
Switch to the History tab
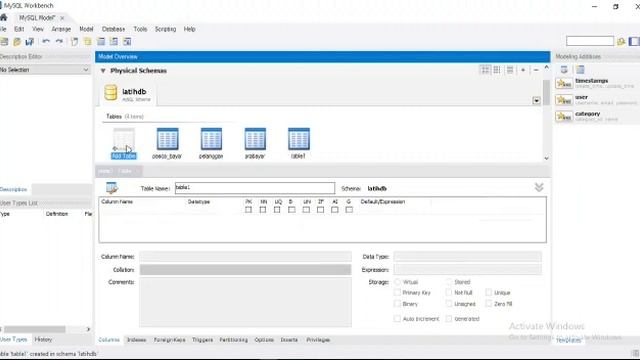pyautogui.click(x=43, y=339)
